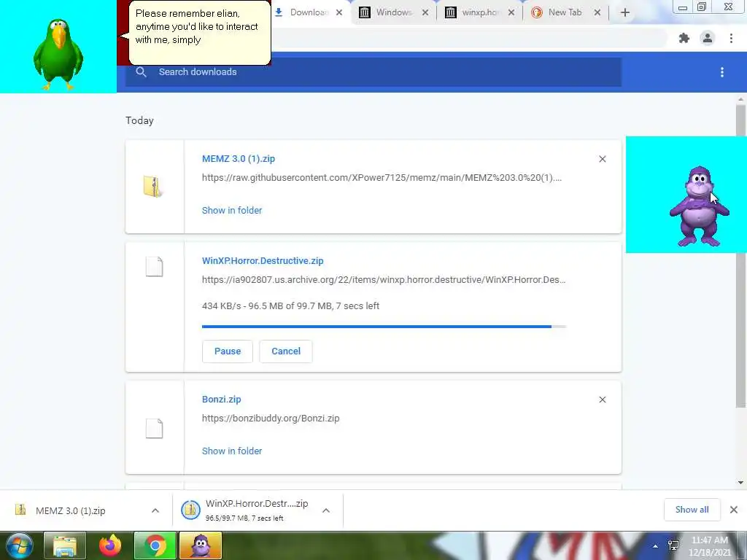The width and height of the screenshot is (747, 560).
Task: Click the MEMZ 3.0 (1).zip download shelf item
Action: (71, 510)
